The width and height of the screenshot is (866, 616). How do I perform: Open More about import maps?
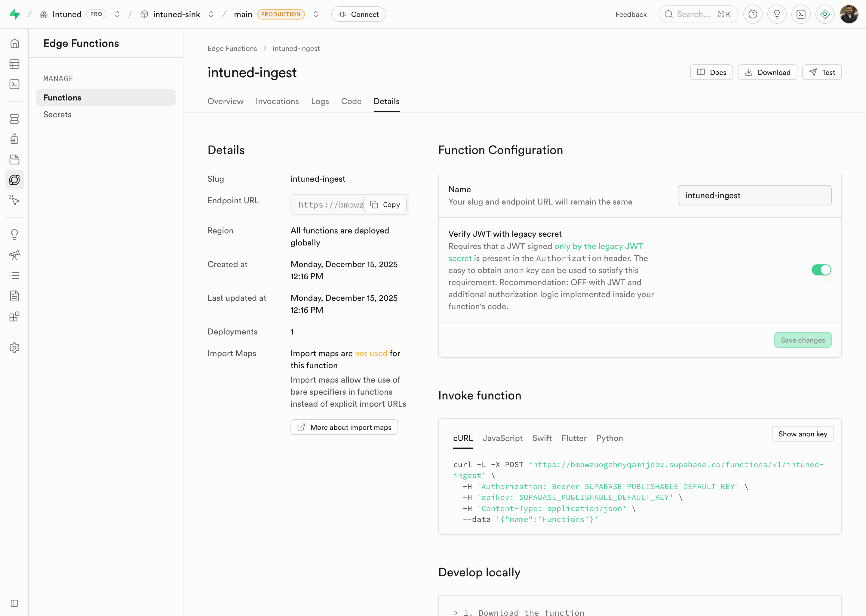[344, 427]
